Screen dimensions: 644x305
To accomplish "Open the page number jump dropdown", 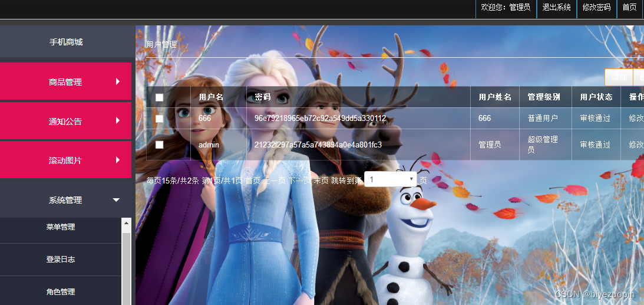I will coord(391,179).
